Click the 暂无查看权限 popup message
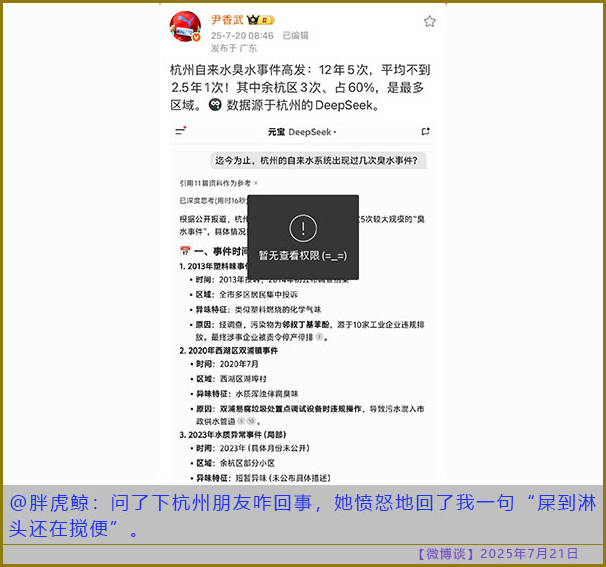 tap(302, 256)
